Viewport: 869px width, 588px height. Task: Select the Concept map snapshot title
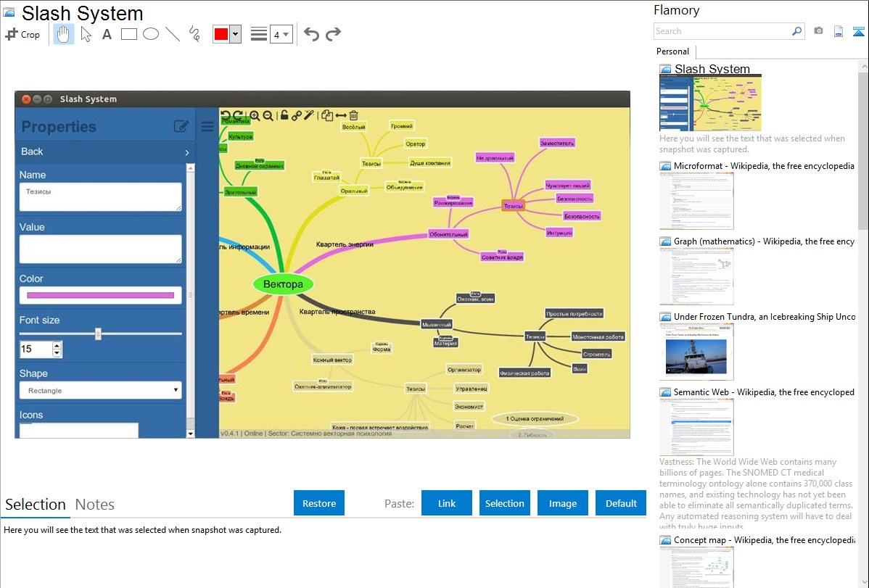(765, 539)
